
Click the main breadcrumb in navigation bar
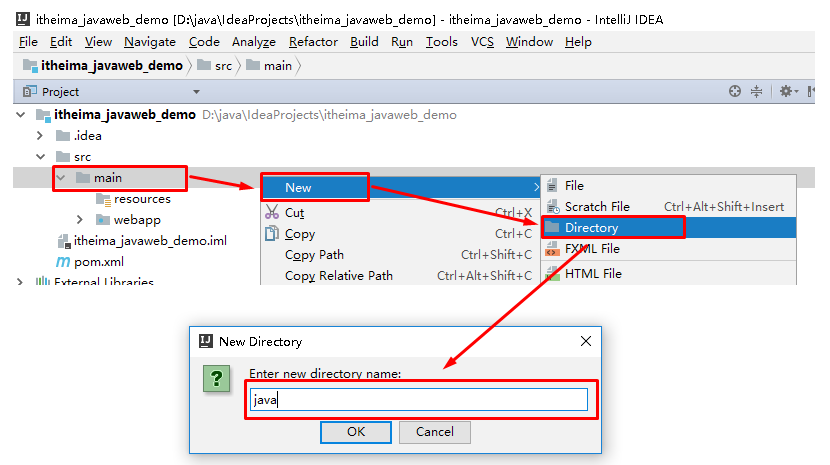269,66
